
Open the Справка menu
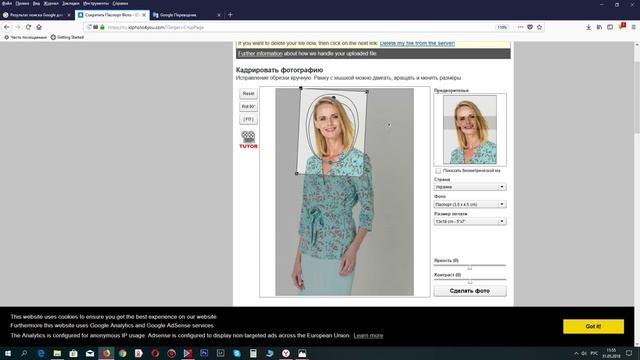tap(120, 3)
